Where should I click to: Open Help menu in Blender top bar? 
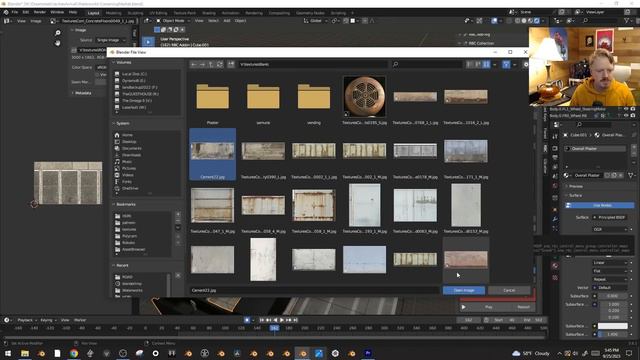click(x=73, y=12)
